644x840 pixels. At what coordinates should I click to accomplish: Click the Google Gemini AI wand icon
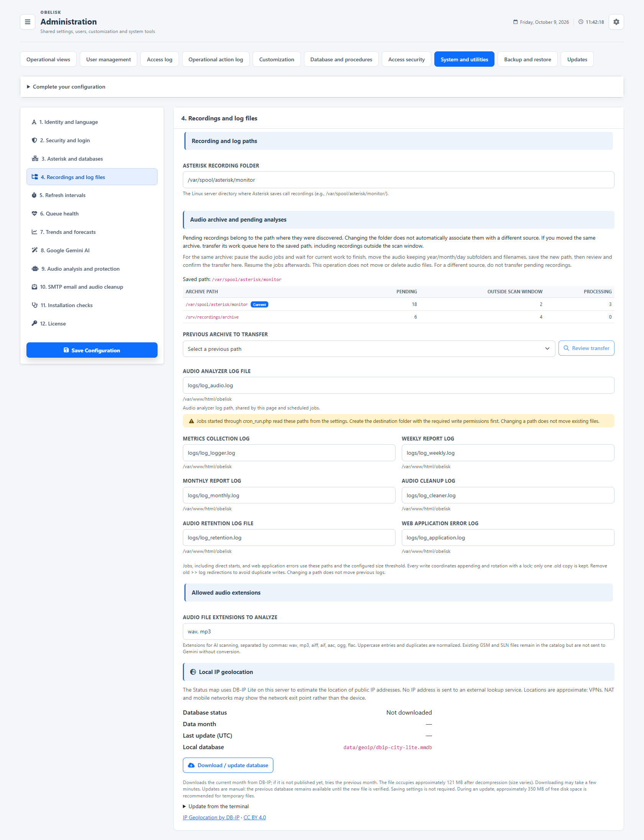[x=35, y=250]
